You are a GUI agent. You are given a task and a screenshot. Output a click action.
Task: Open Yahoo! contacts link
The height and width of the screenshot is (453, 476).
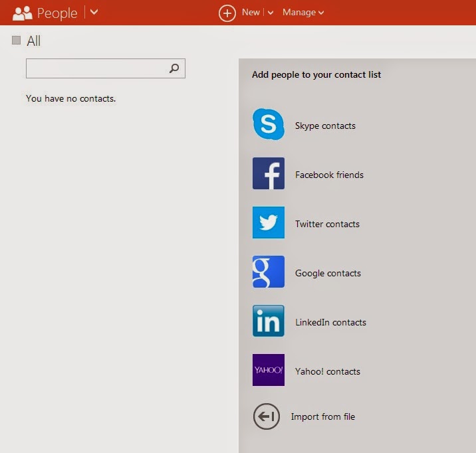[x=328, y=371]
